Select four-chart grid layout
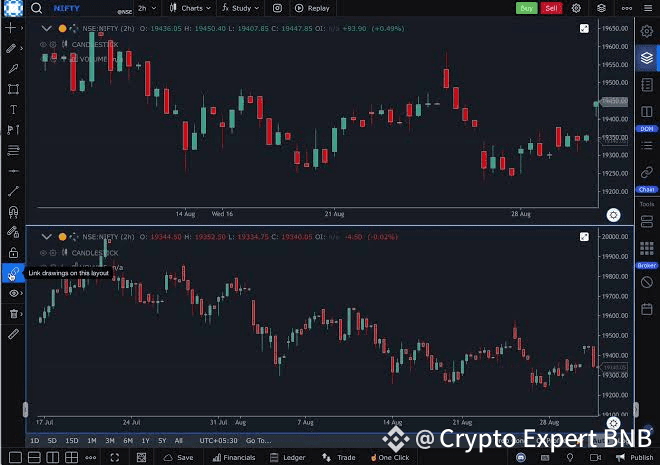 pyautogui.click(x=71, y=457)
